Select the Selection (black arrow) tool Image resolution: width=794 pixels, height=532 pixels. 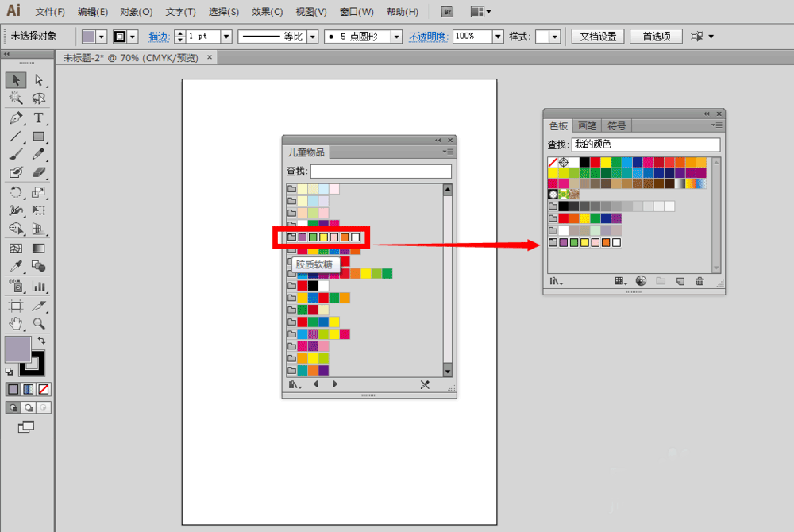pyautogui.click(x=16, y=80)
